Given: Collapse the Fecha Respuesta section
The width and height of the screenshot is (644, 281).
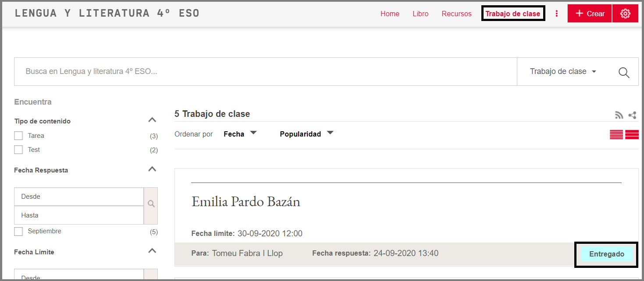Looking at the screenshot, I should (x=152, y=169).
